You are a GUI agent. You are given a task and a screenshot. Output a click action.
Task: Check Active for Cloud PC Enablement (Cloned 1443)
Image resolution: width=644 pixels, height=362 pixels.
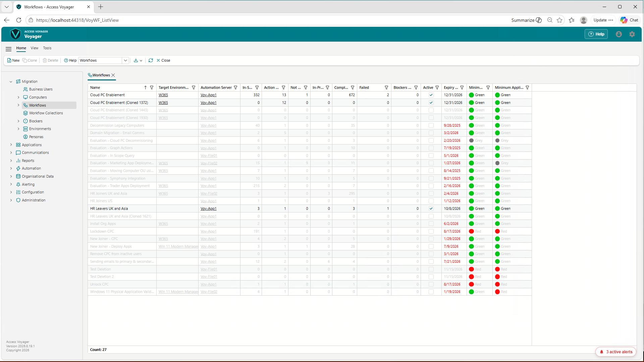tap(431, 110)
